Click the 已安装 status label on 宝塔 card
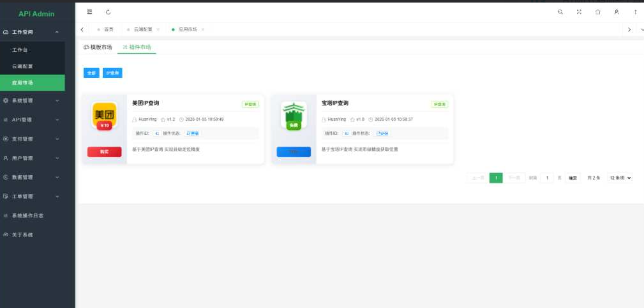The width and height of the screenshot is (644, 308). 382,134
